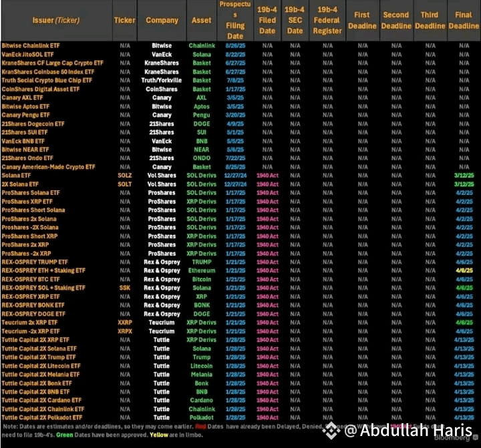This screenshot has width=481, height=448.
Task: Select the "Bitwise Aptos ETF" row name
Action: 25,107
